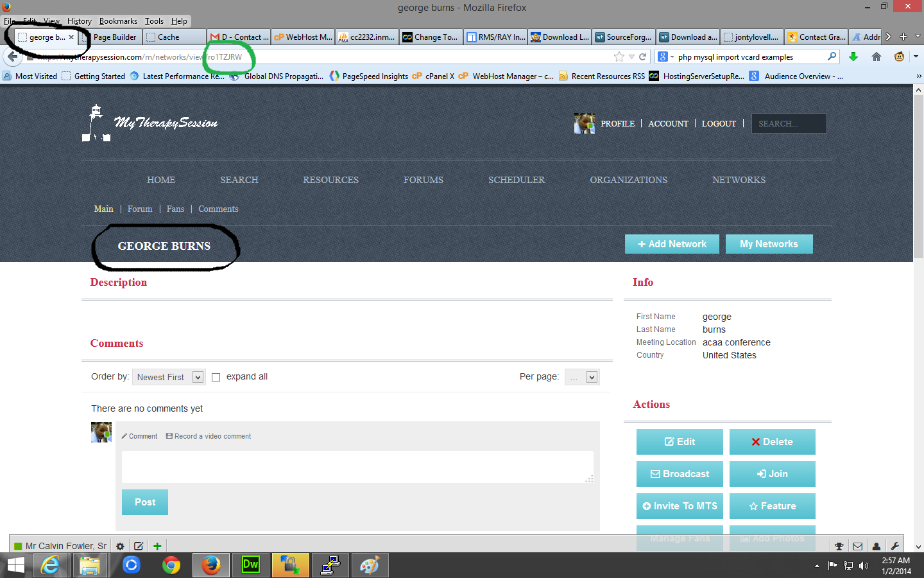
Task: Open the Windows Start button
Action: (15, 565)
